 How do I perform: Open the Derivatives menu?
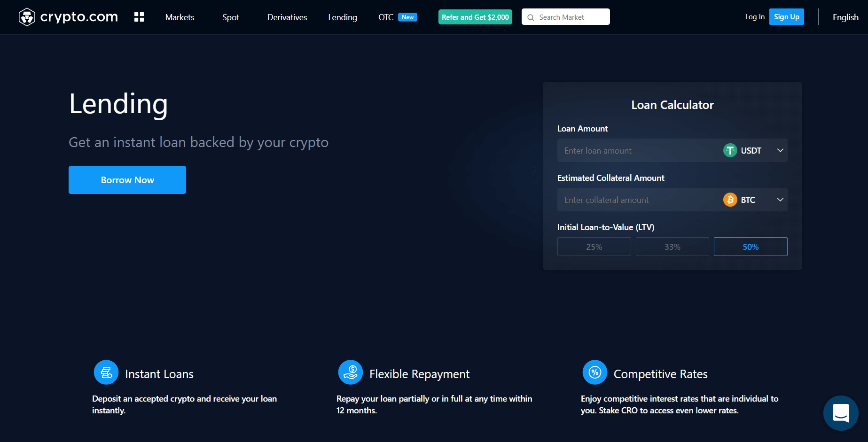[287, 17]
